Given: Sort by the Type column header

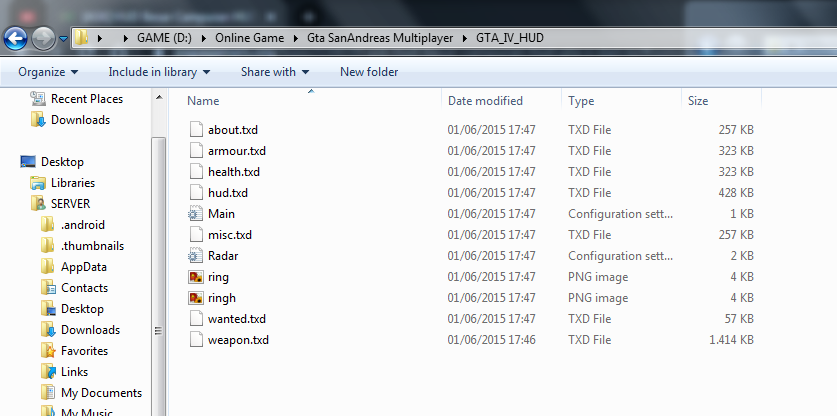Looking at the screenshot, I should pos(581,100).
